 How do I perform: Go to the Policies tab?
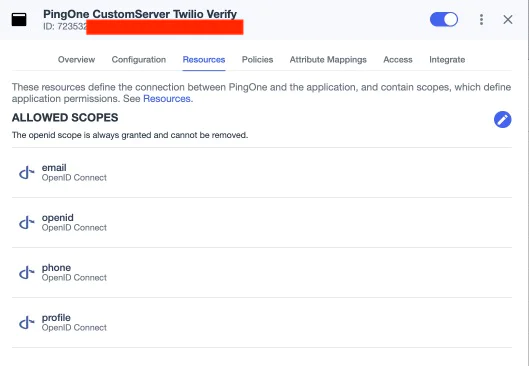(257, 60)
